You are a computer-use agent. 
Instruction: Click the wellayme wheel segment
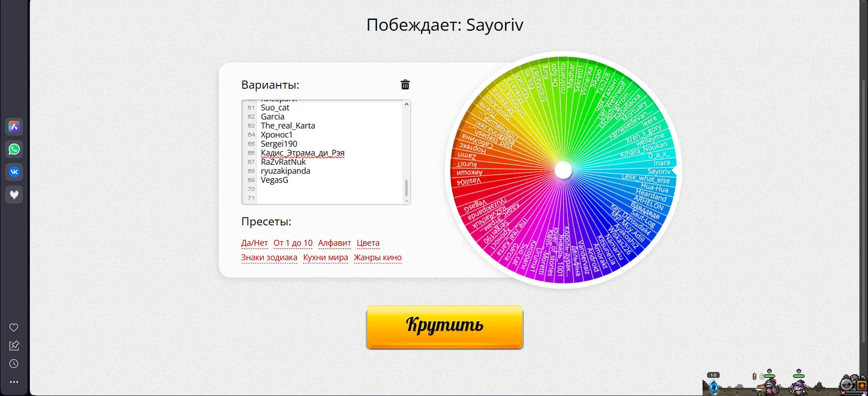tap(650, 139)
